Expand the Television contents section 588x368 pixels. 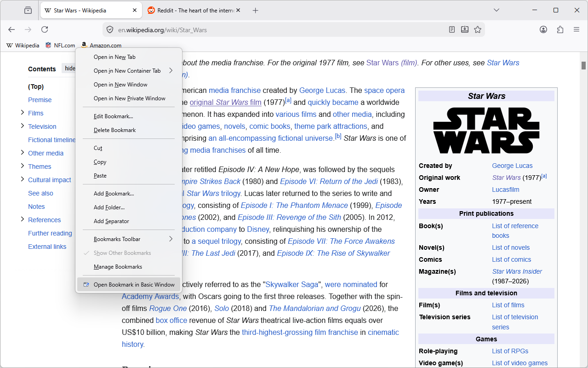(22, 126)
